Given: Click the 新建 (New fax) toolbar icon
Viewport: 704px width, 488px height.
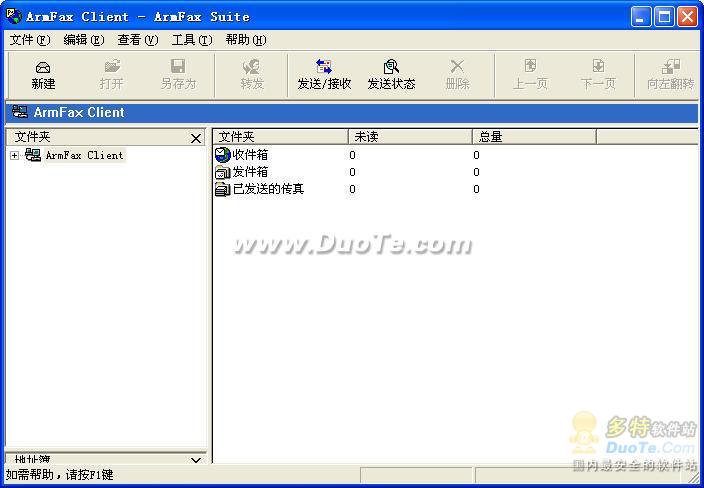Looking at the screenshot, I should 43,68.
